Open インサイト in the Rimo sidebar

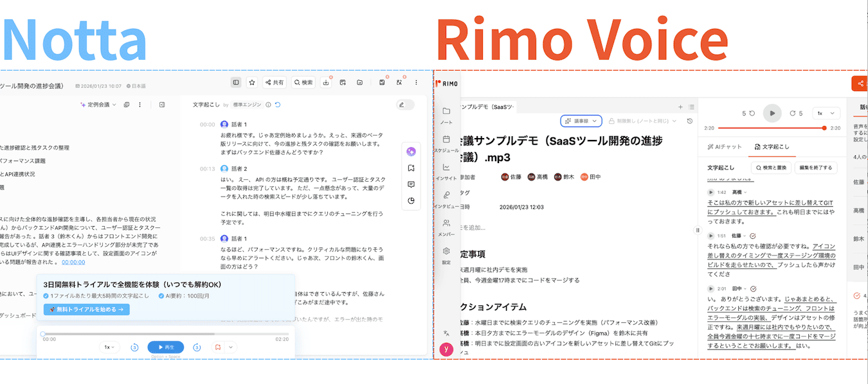click(x=446, y=171)
